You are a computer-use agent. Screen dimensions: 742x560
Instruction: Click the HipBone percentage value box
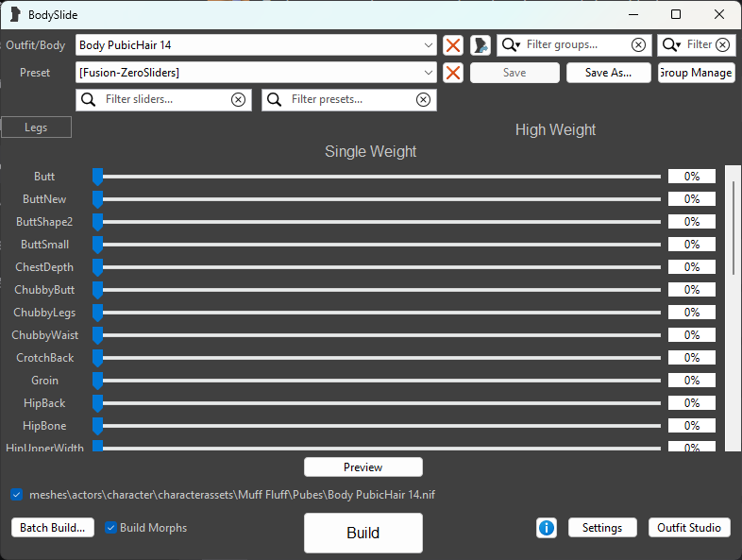[692, 426]
